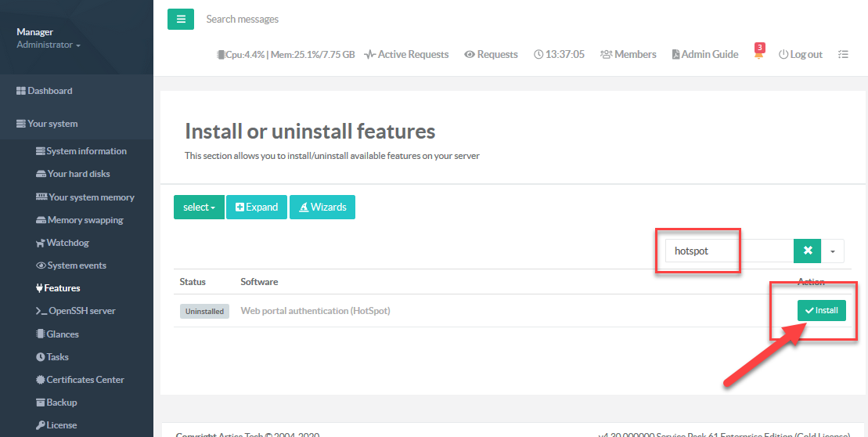Expand the features list
The height and width of the screenshot is (437, 868).
[257, 208]
